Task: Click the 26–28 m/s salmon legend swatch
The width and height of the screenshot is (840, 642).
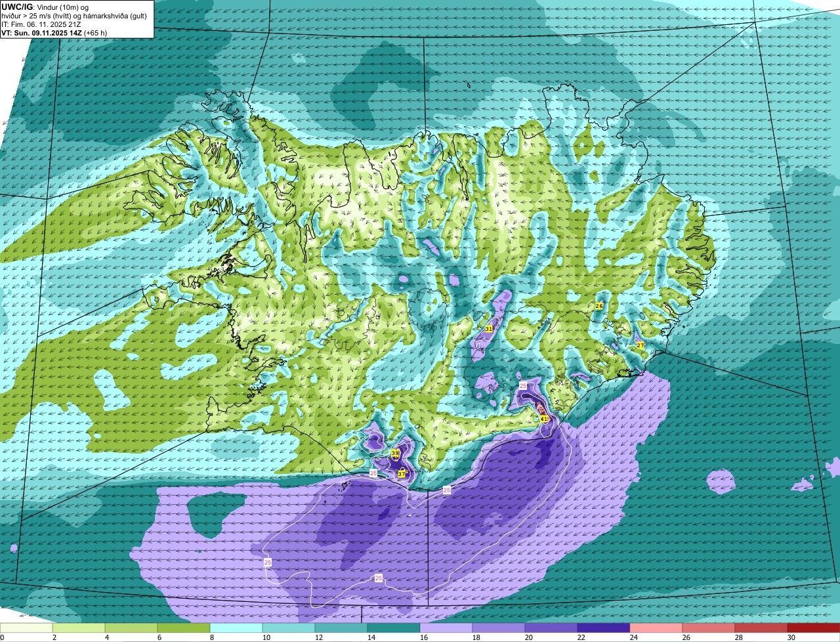Action: click(x=709, y=628)
